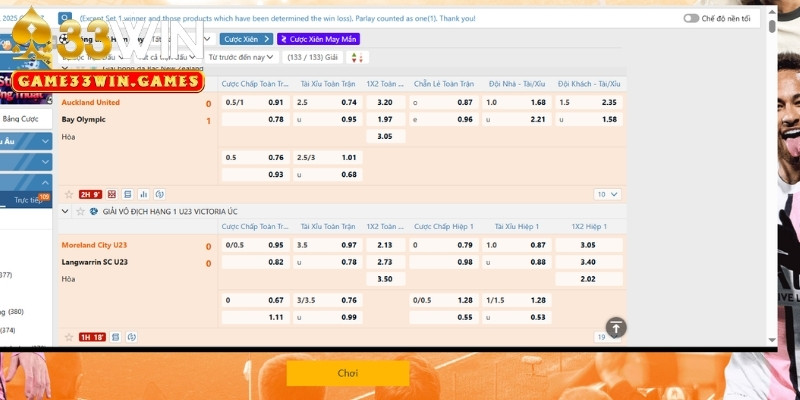Click the search magnifier icon at top

click(65, 18)
